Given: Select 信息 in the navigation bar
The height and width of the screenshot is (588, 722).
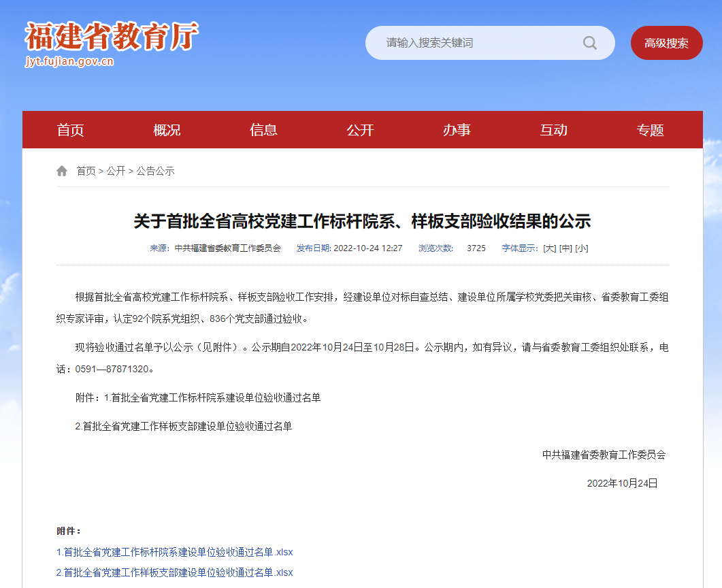Looking at the screenshot, I should tap(264, 129).
